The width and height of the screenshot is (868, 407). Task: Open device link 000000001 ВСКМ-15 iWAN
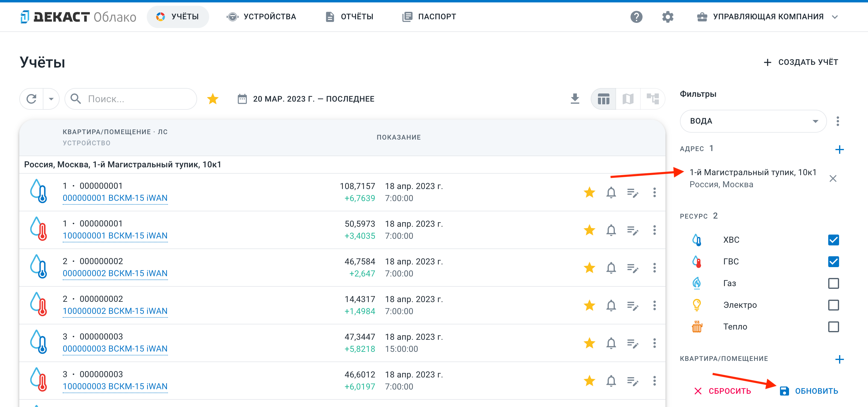115,198
